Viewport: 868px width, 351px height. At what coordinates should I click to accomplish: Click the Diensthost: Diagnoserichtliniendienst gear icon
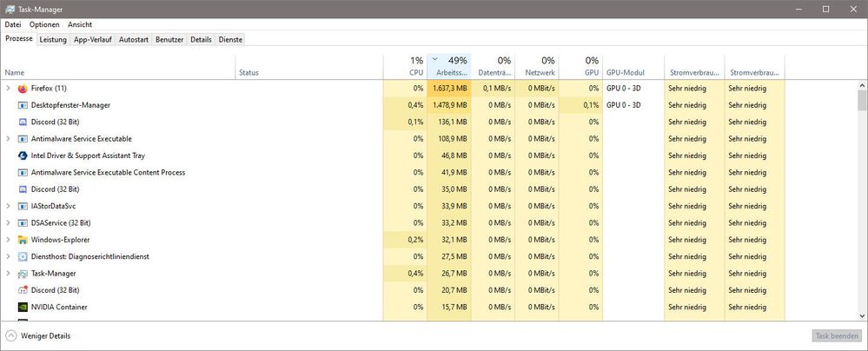click(23, 257)
